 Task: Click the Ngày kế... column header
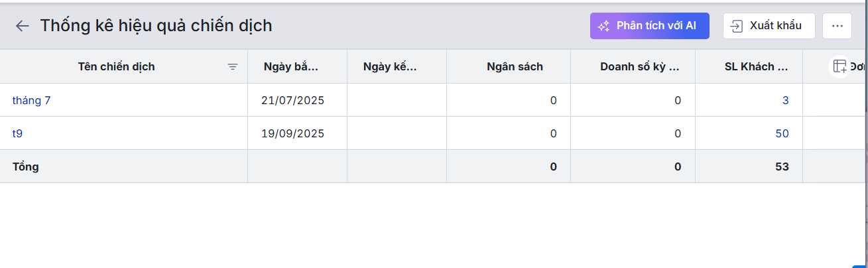[390, 66]
